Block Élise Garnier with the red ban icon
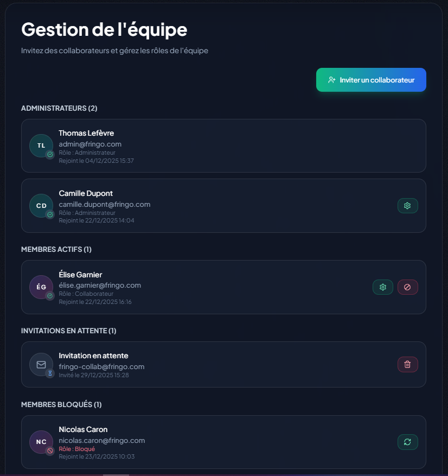 (407, 287)
